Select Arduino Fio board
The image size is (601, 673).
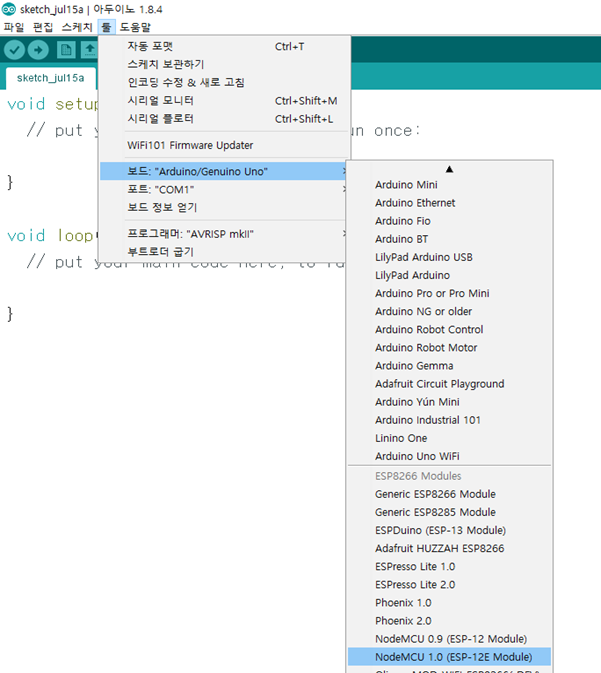pyautogui.click(x=449, y=221)
